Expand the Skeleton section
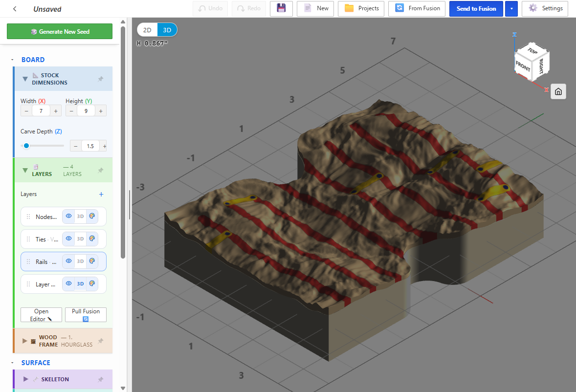Viewport: 576px width, 392px height. 26,379
